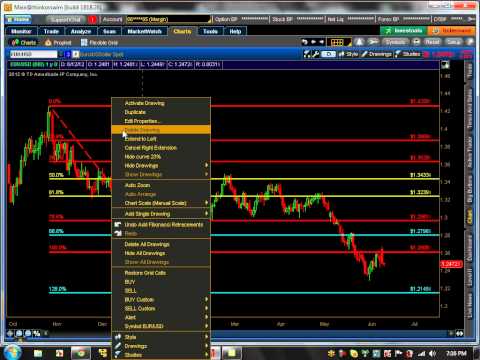Open the red notification icon next to Support/Chat

(x=92, y=19)
